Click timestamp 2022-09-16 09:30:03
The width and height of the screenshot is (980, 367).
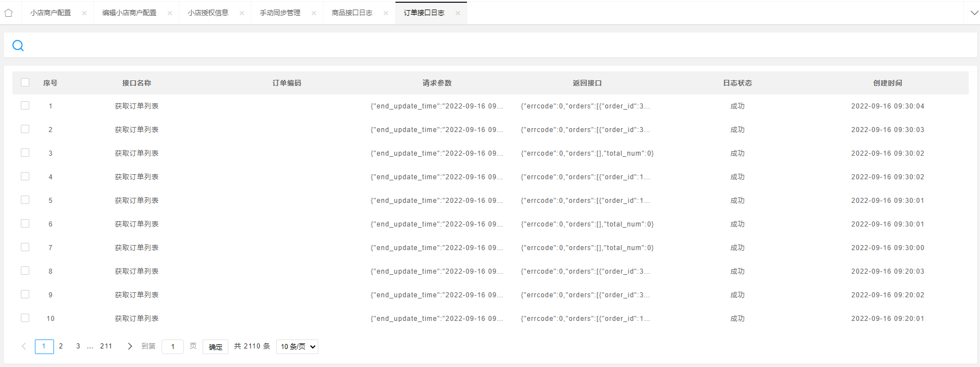tap(888, 129)
